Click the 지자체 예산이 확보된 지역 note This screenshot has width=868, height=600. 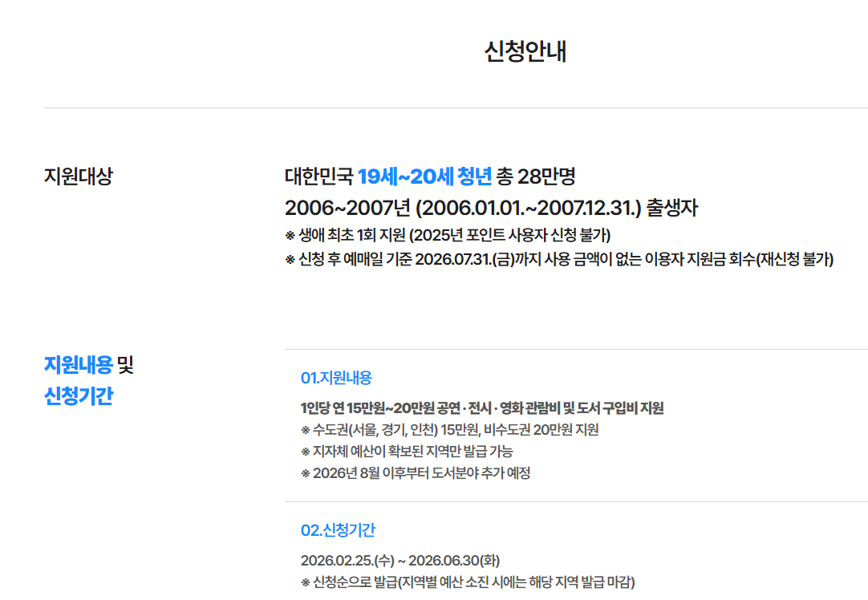click(407, 452)
